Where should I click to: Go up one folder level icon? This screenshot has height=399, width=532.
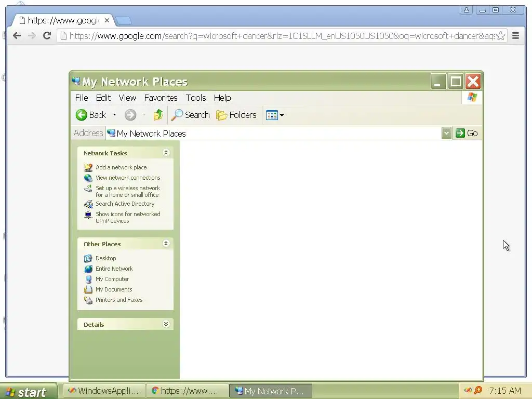tap(158, 115)
